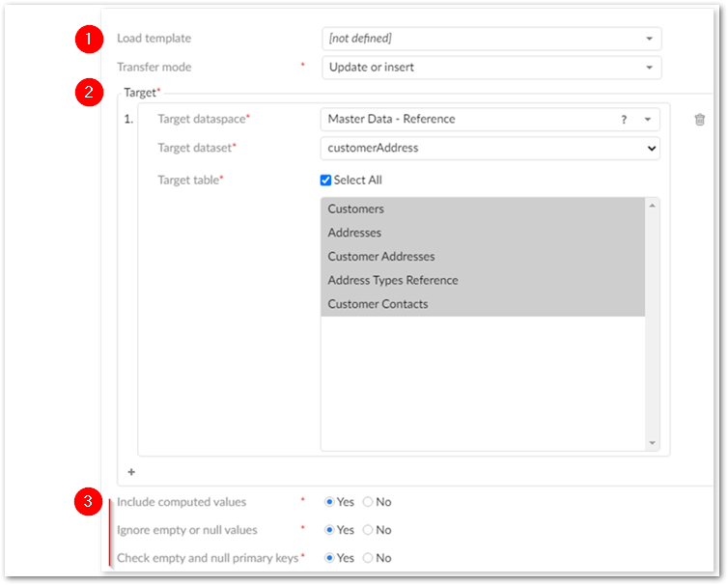This screenshot has height=585, width=728.
Task: Open the Target dataspace dropdown arrow
Action: pos(648,120)
